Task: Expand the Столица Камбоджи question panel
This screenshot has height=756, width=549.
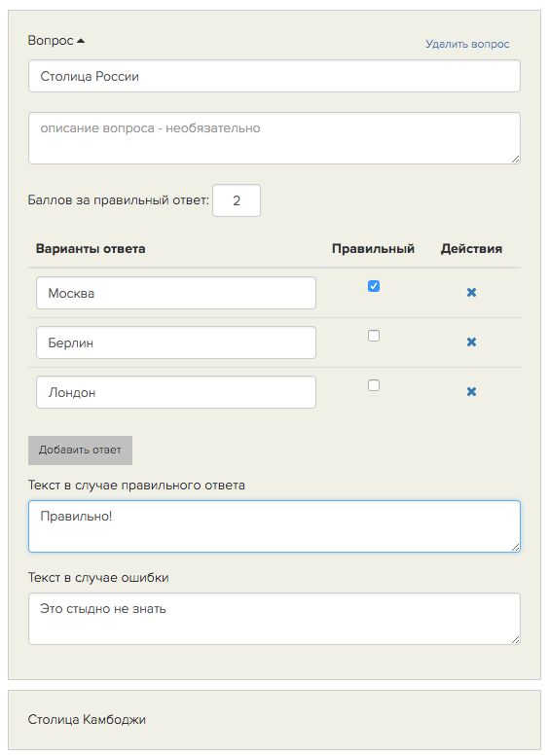Action: [x=274, y=719]
